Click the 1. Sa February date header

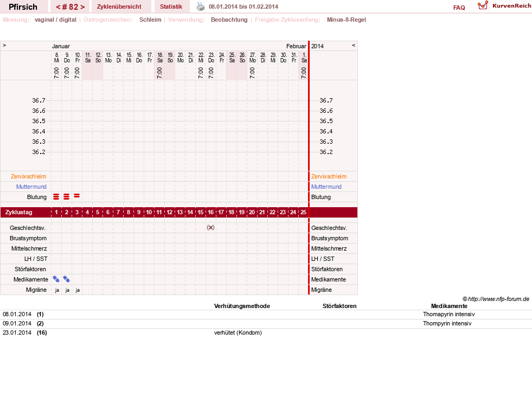coord(304,57)
